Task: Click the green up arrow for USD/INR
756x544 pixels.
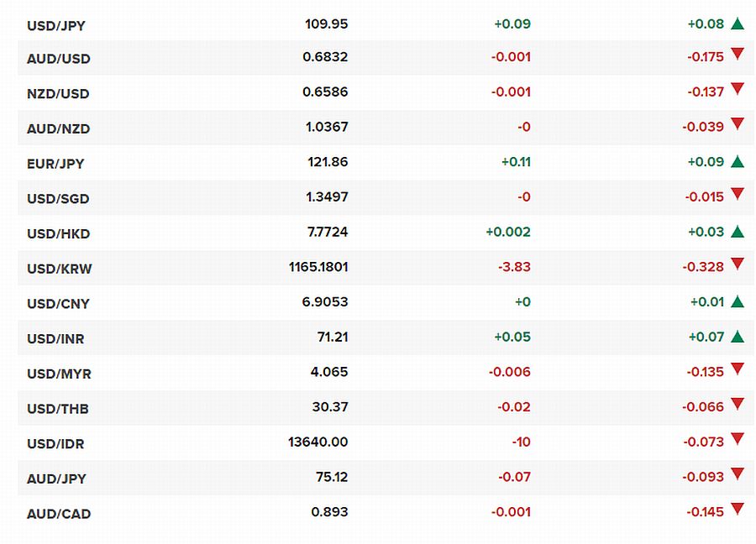Action: [x=738, y=337]
